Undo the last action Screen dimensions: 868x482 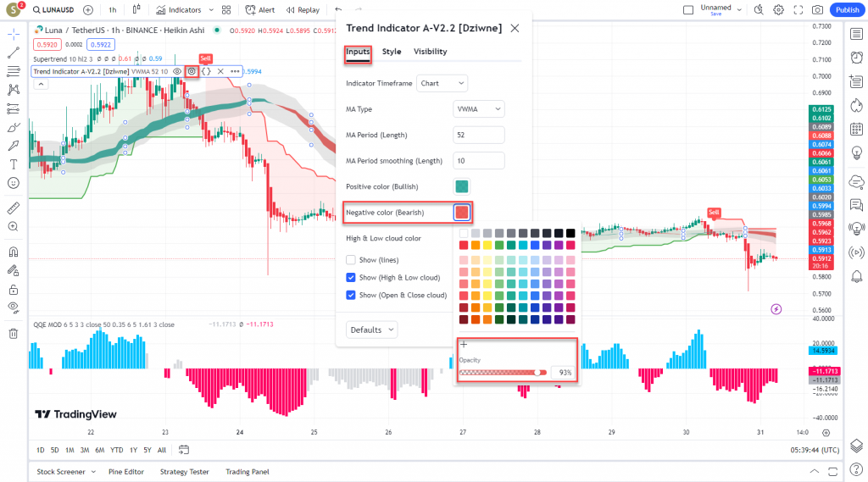coord(338,10)
